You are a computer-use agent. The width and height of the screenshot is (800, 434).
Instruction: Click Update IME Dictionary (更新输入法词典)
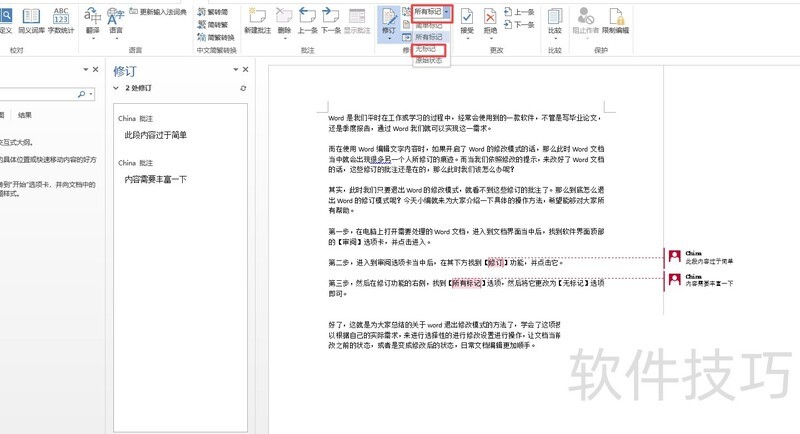tap(158, 11)
